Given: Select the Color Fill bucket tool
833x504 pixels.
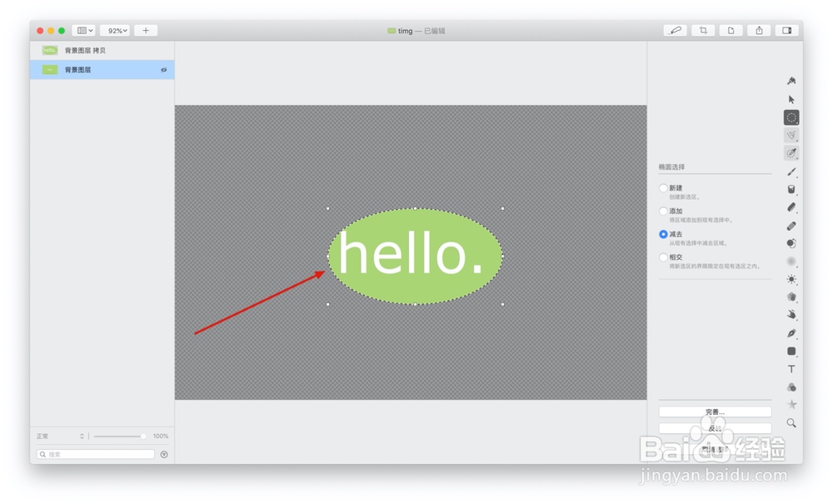Looking at the screenshot, I should coord(791,190).
